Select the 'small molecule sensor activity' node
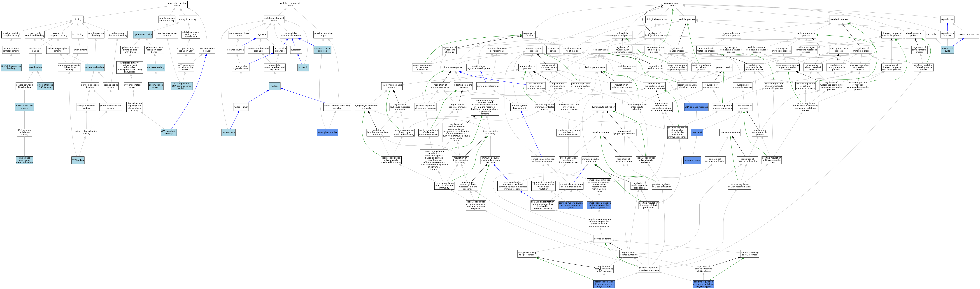Screen dimensions: 980x289 click(x=167, y=19)
